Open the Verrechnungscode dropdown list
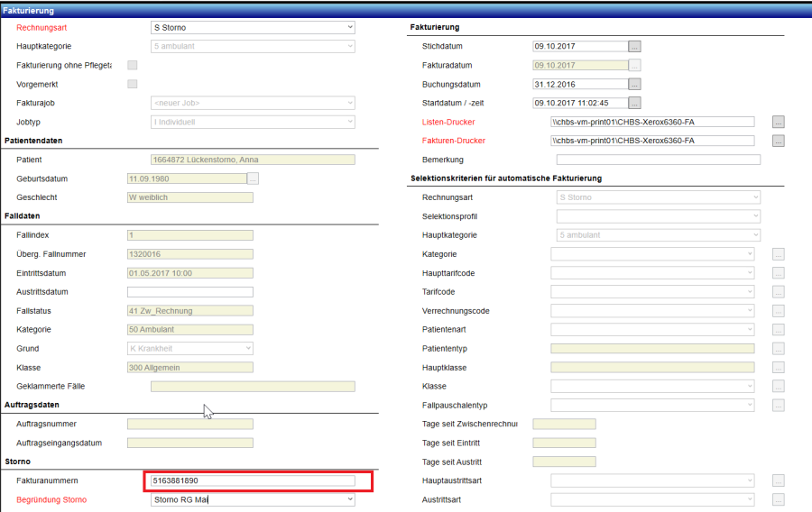 [x=652, y=311]
